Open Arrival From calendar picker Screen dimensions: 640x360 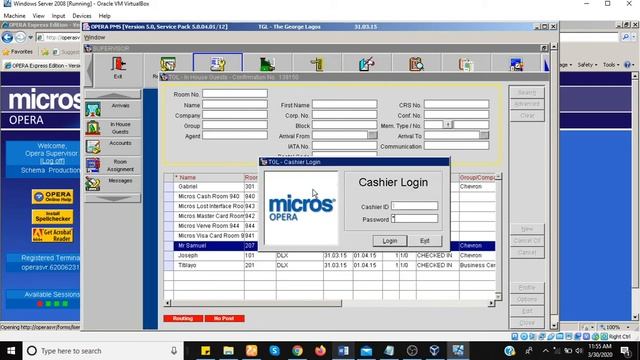[x=372, y=135]
